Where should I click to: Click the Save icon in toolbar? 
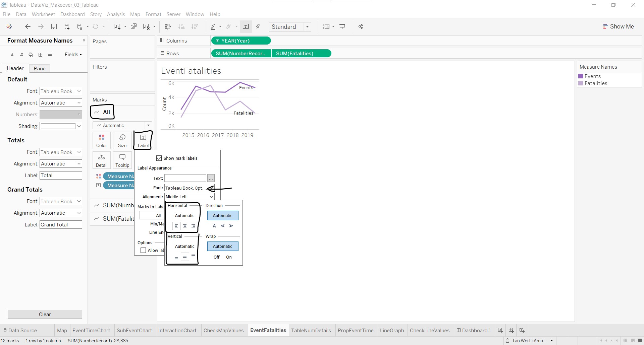(54, 27)
